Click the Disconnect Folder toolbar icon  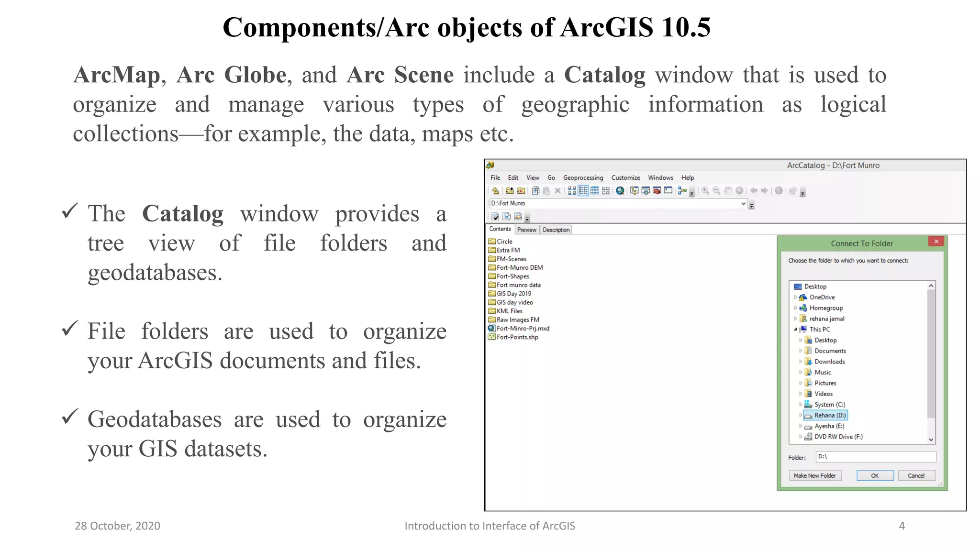point(521,191)
